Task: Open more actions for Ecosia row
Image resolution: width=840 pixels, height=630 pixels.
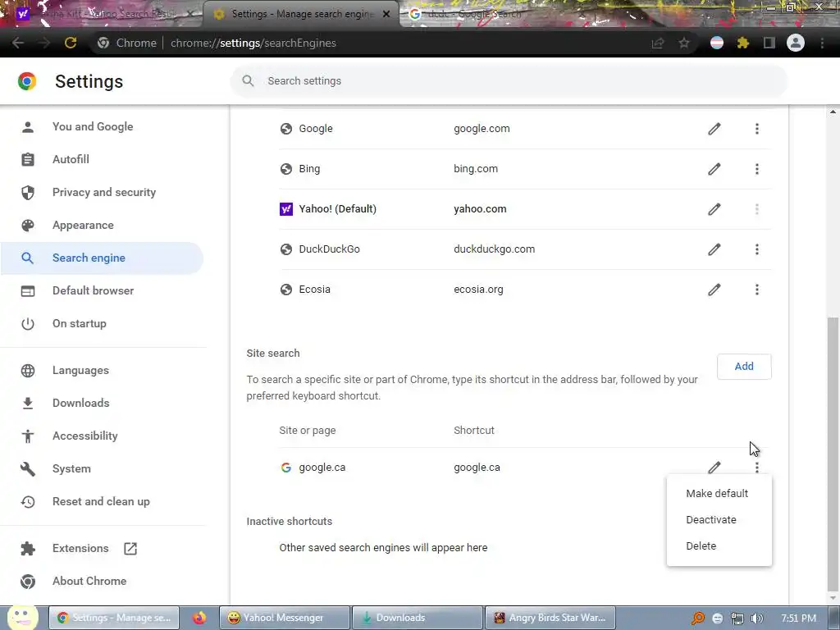Action: click(757, 290)
